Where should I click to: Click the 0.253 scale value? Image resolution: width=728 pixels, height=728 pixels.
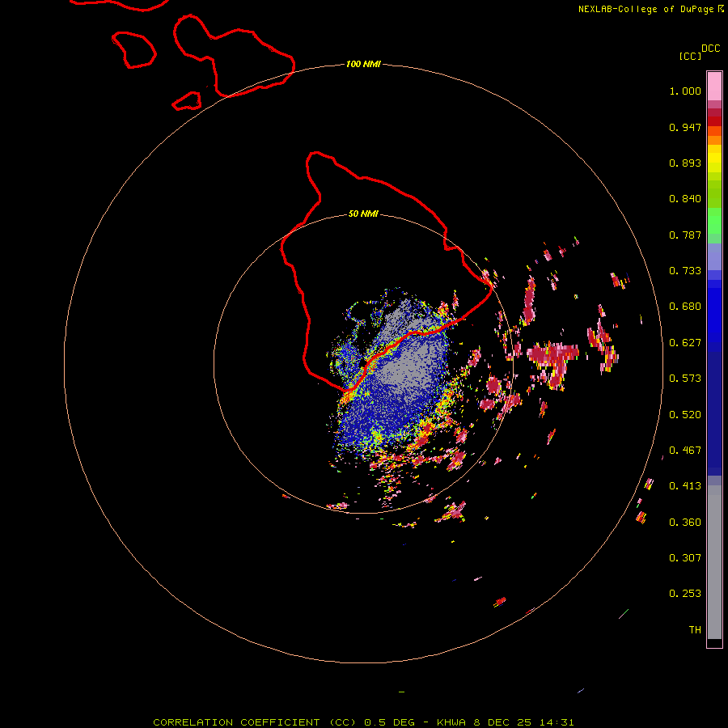[x=685, y=594]
